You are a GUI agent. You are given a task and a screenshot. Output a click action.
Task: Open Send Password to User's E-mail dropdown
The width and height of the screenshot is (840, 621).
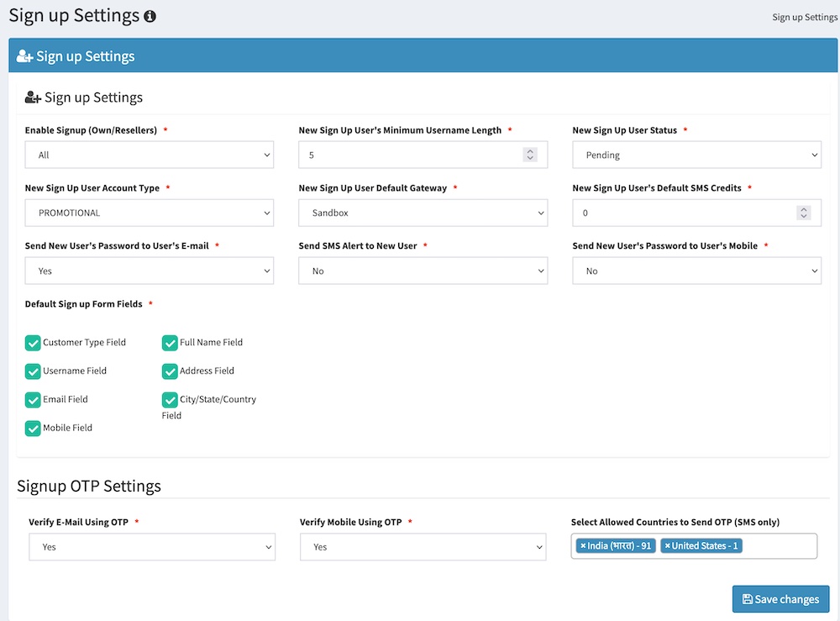click(149, 271)
